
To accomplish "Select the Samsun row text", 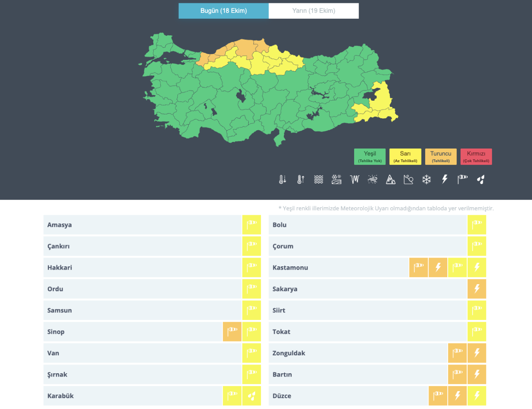I will 59,310.
